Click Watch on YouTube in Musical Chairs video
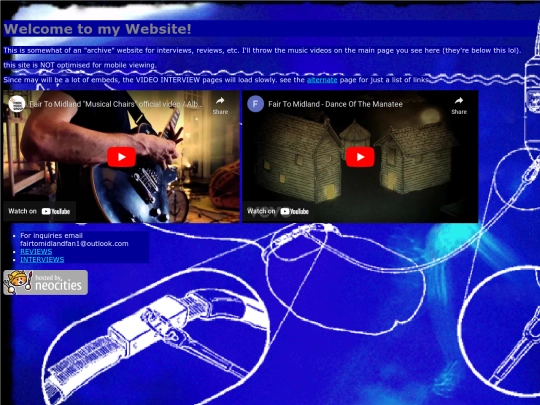Screen dimensions: 540x405 39,211
